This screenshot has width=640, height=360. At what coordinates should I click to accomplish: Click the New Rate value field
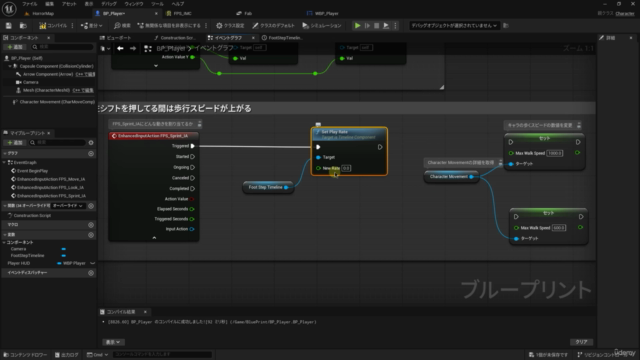point(346,168)
